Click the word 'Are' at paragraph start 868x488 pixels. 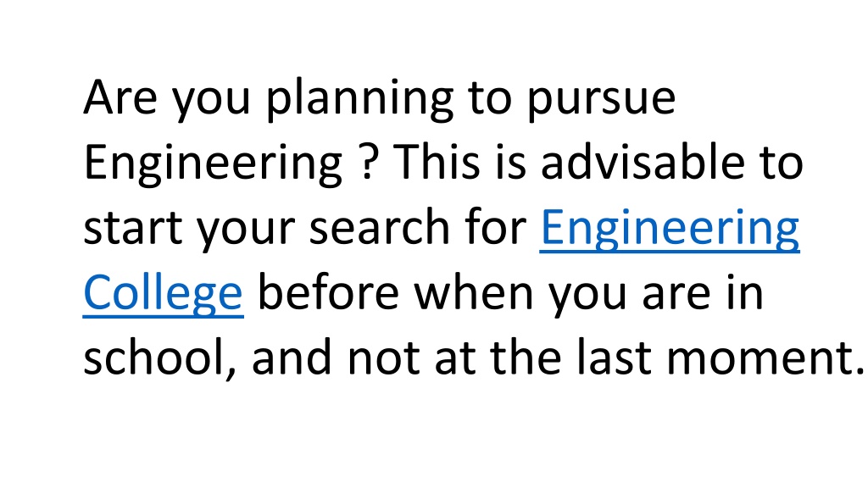pyautogui.click(x=120, y=97)
